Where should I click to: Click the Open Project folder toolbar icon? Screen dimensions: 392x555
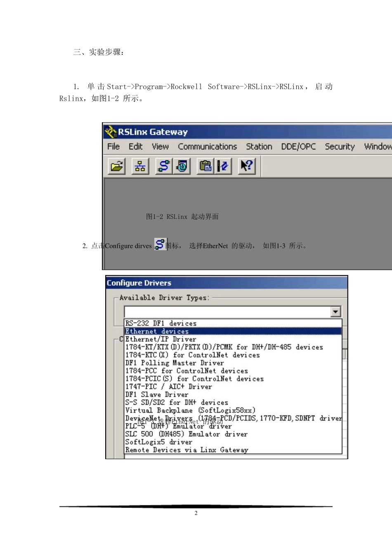(x=117, y=166)
